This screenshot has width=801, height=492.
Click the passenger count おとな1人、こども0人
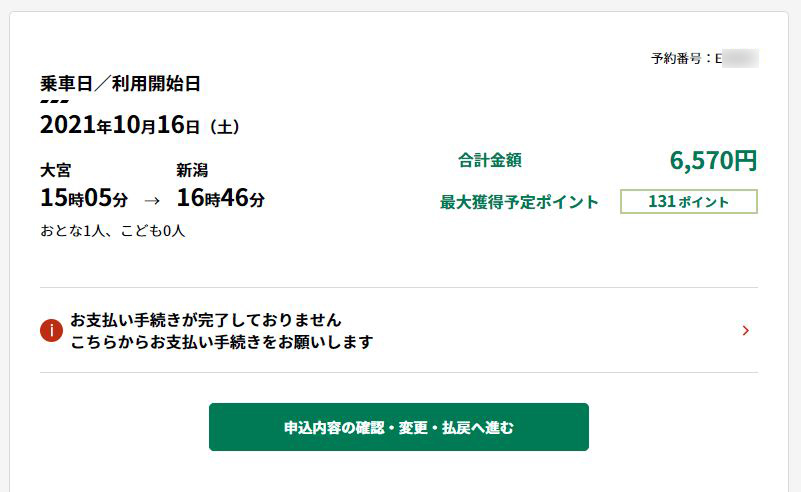[112, 231]
